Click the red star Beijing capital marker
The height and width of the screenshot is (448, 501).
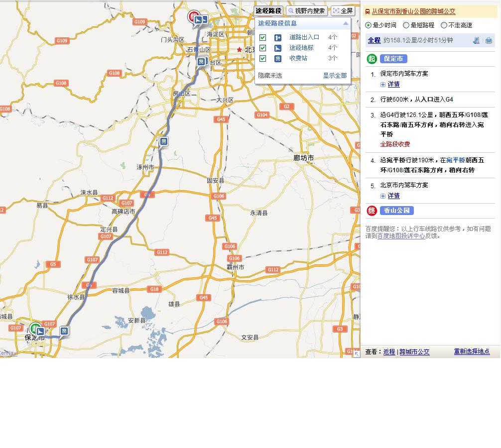pyautogui.click(x=240, y=49)
